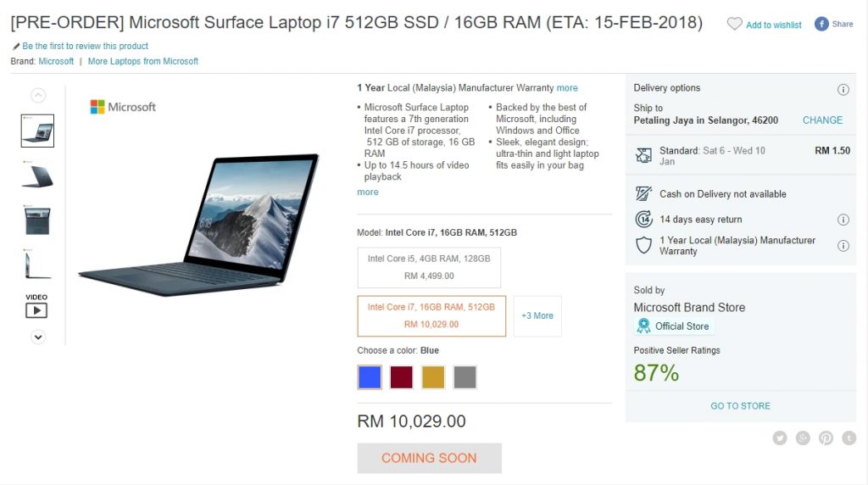868x485 pixels.
Task: Move thumbnails down with the chevron arrow
Action: (38, 337)
